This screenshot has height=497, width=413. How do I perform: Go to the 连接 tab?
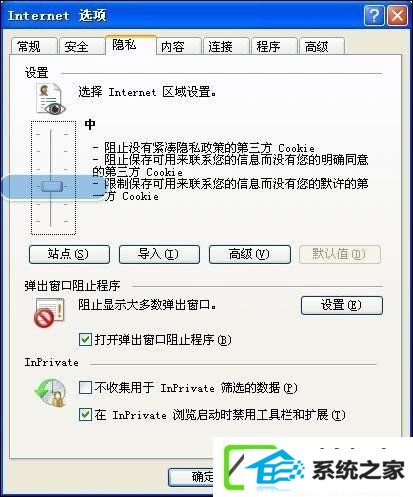[x=226, y=46]
